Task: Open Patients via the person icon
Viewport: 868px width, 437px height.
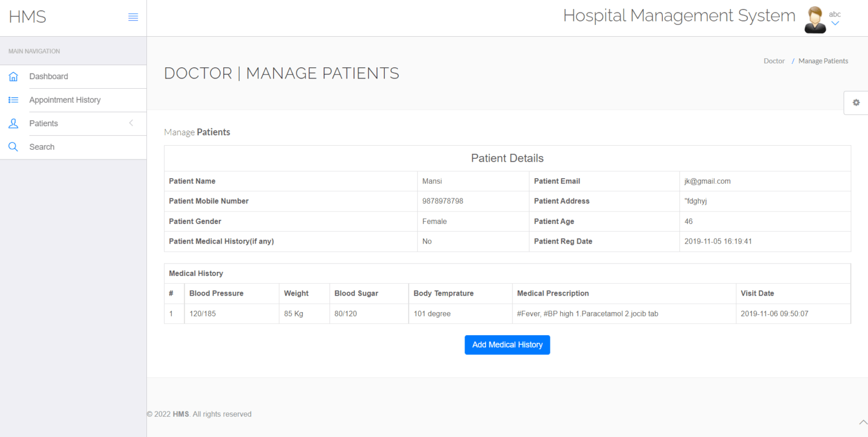Action: [x=13, y=123]
